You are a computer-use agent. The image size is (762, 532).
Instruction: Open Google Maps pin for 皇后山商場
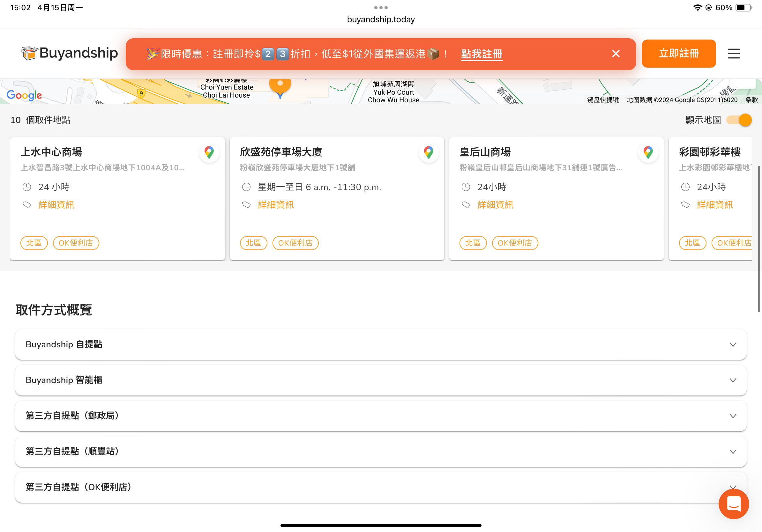[x=648, y=152]
